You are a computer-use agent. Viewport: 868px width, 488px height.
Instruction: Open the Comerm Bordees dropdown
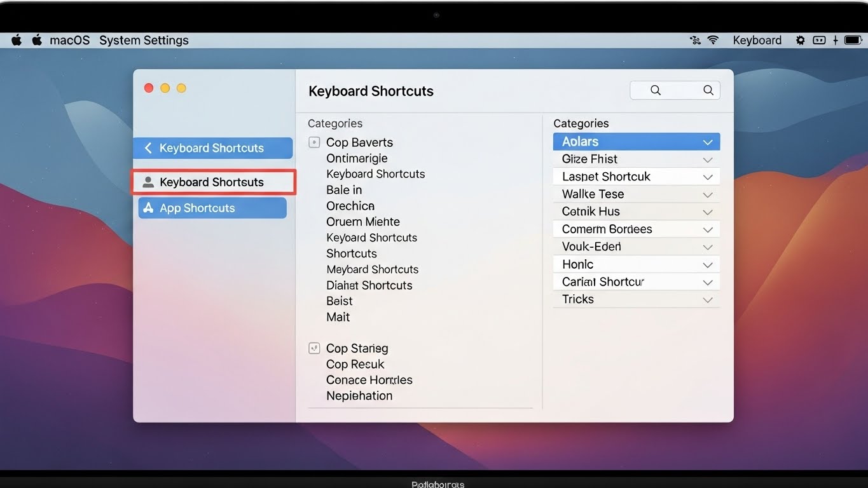click(707, 229)
